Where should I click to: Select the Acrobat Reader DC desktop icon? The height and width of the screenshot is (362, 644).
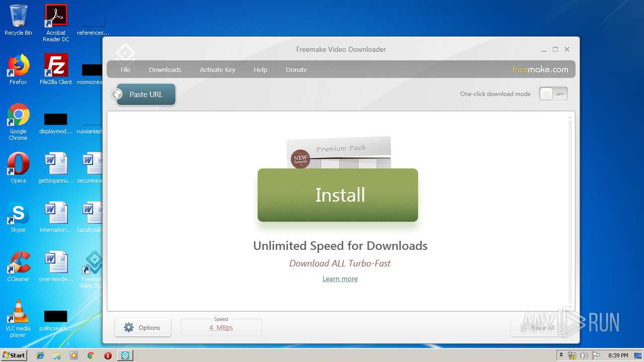pyautogui.click(x=56, y=23)
